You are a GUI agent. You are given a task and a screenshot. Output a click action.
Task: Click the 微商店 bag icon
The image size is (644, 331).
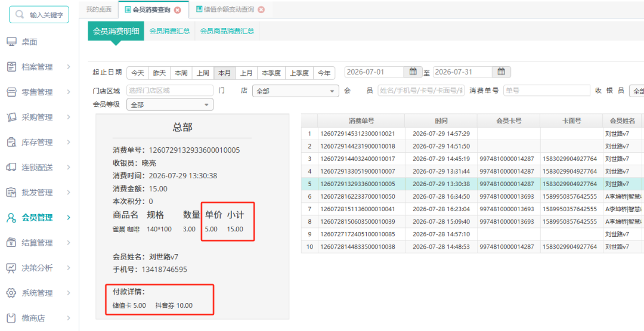[x=11, y=318]
